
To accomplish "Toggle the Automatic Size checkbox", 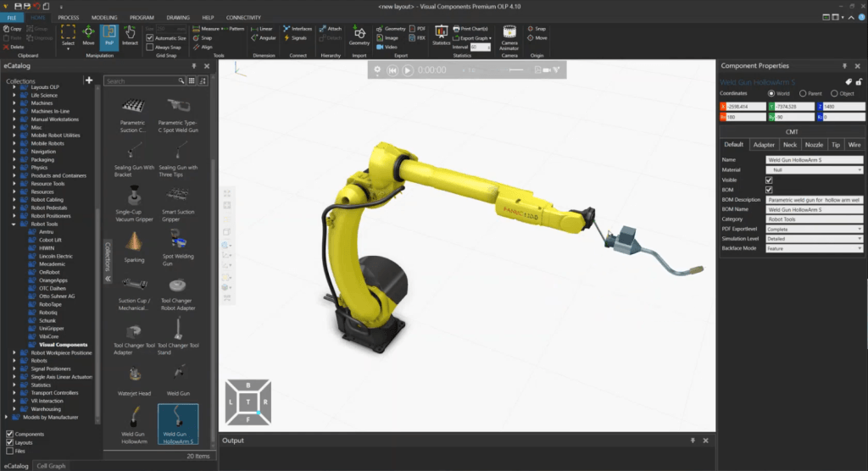I will [x=150, y=38].
